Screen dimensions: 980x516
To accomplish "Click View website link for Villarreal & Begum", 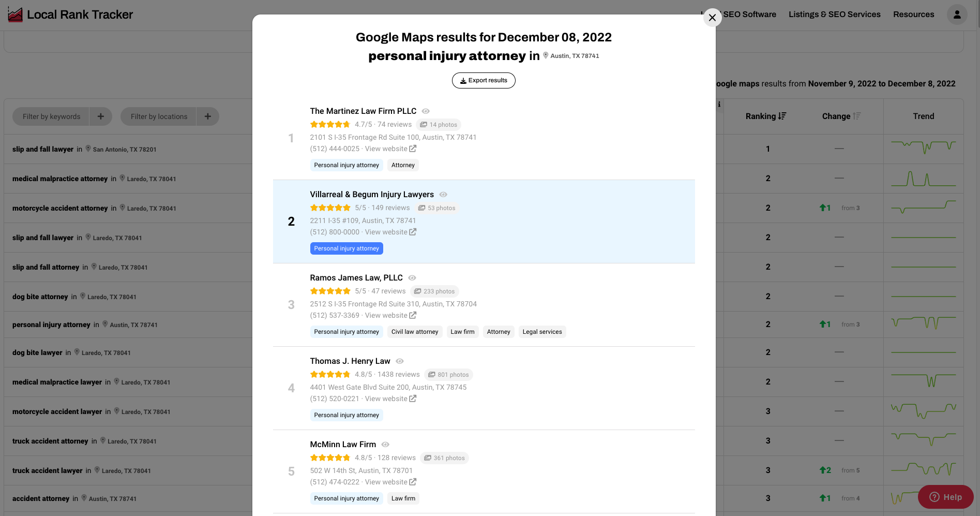I will click(390, 232).
